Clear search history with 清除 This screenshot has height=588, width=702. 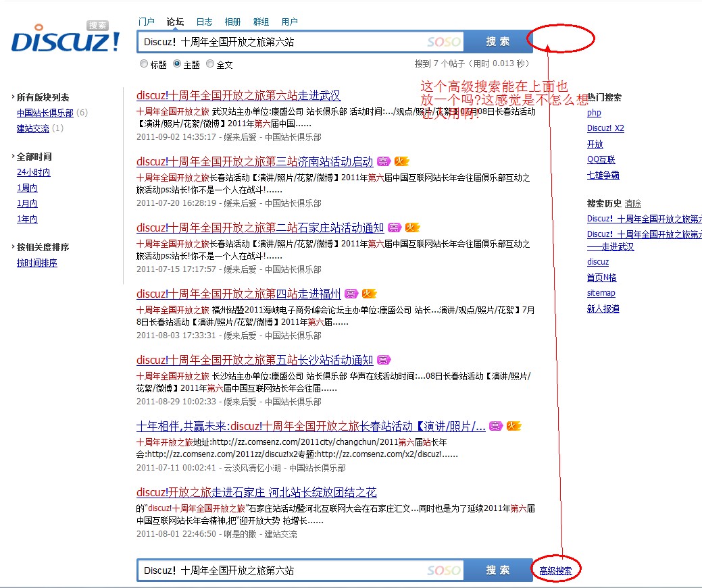[x=633, y=204]
